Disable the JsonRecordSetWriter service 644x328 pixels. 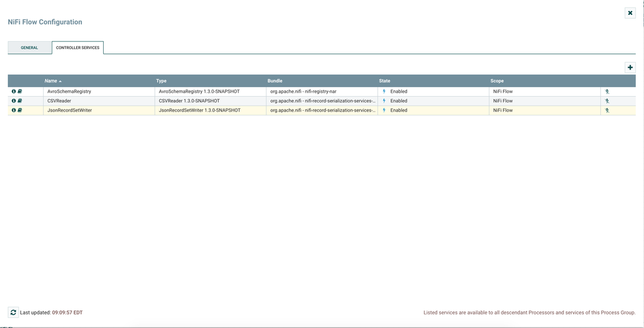coord(607,110)
